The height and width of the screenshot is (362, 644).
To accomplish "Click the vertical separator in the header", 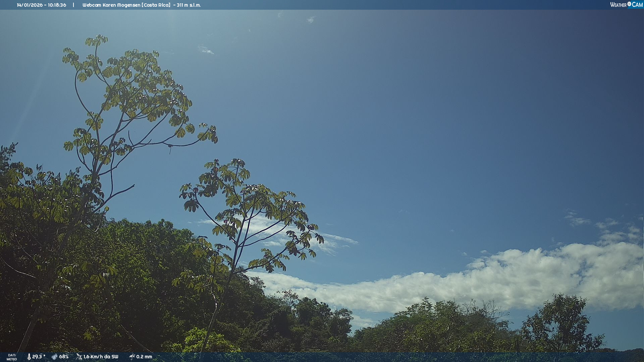I will [x=73, y=5].
